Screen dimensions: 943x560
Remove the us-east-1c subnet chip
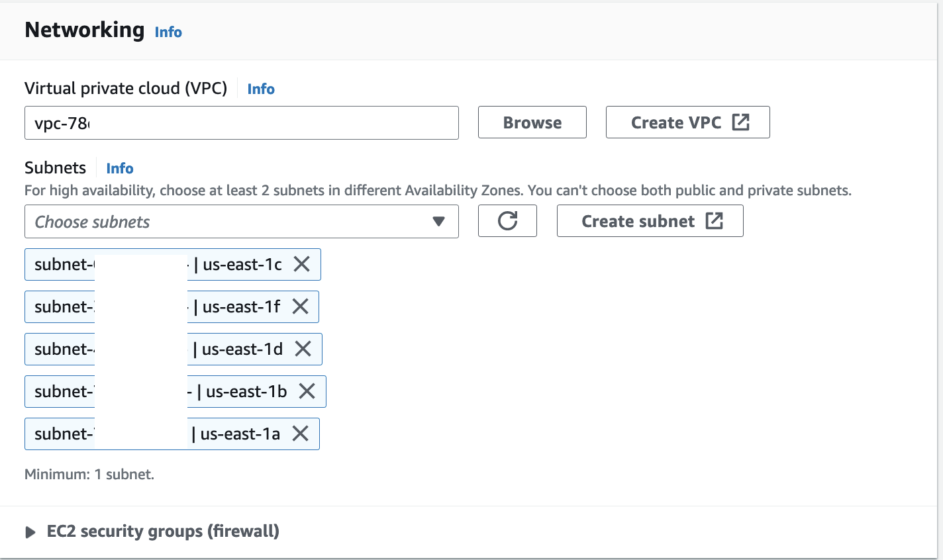tap(302, 264)
